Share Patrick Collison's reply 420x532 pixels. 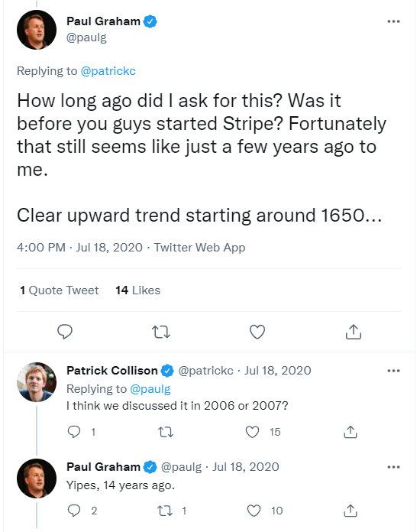tap(351, 432)
